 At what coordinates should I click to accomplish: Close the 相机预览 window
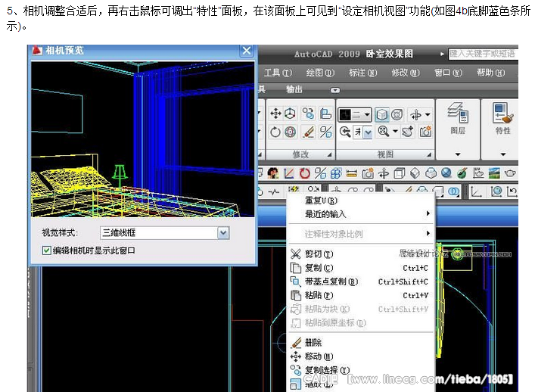coord(247,51)
